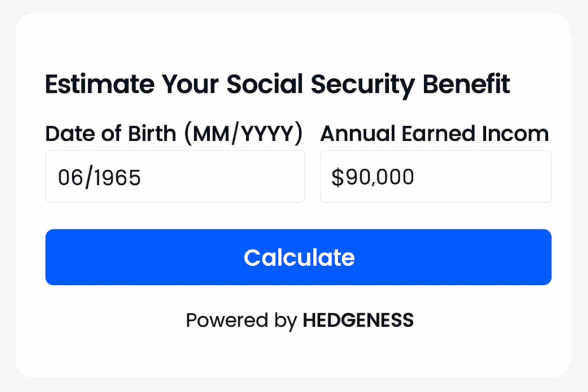Click the Date of Birth input field
The height and width of the screenshot is (392, 588).
[x=175, y=177]
